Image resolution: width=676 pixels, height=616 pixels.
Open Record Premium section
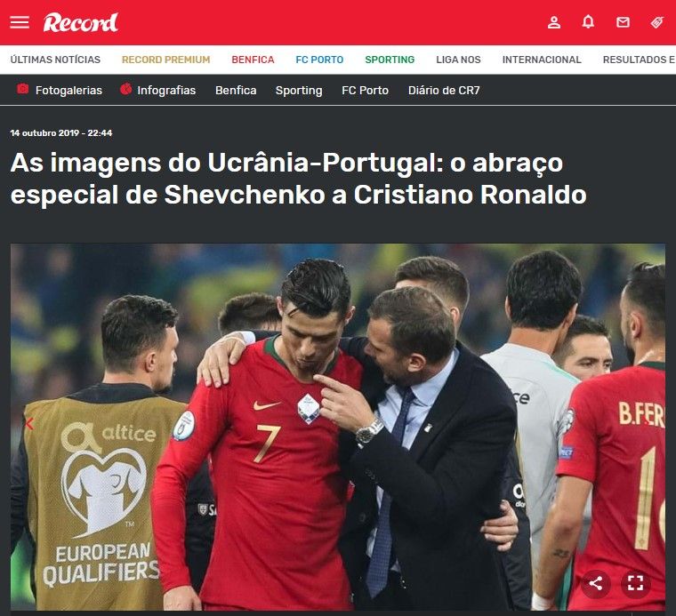[166, 60]
